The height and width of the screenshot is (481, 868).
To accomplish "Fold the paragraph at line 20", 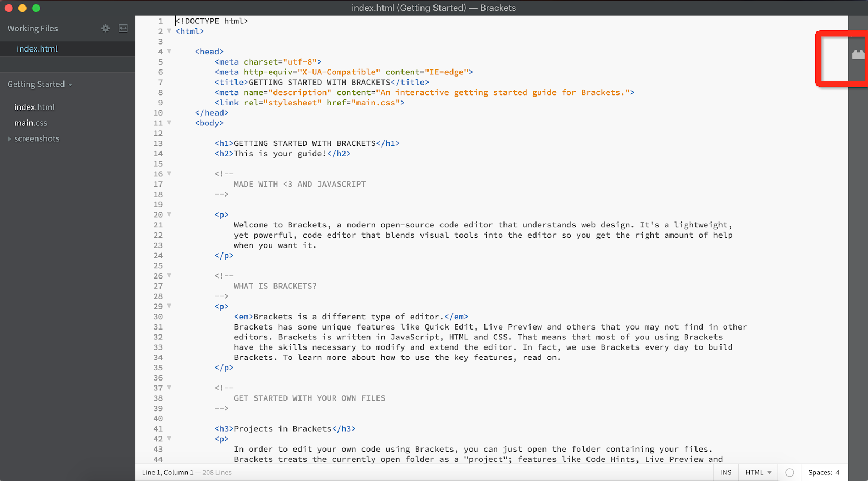I will [x=169, y=214].
